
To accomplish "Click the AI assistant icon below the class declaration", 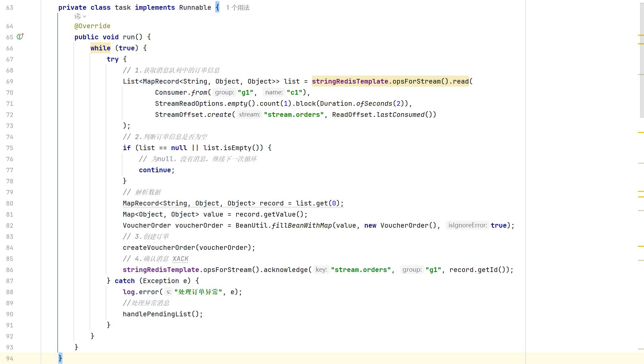I will click(x=77, y=16).
